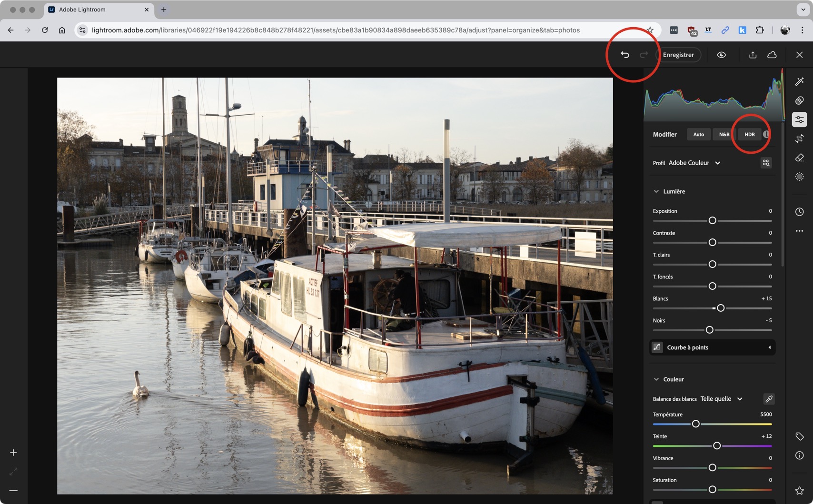Open the masking circle tool
Screen dimensions: 813x504
799,177
